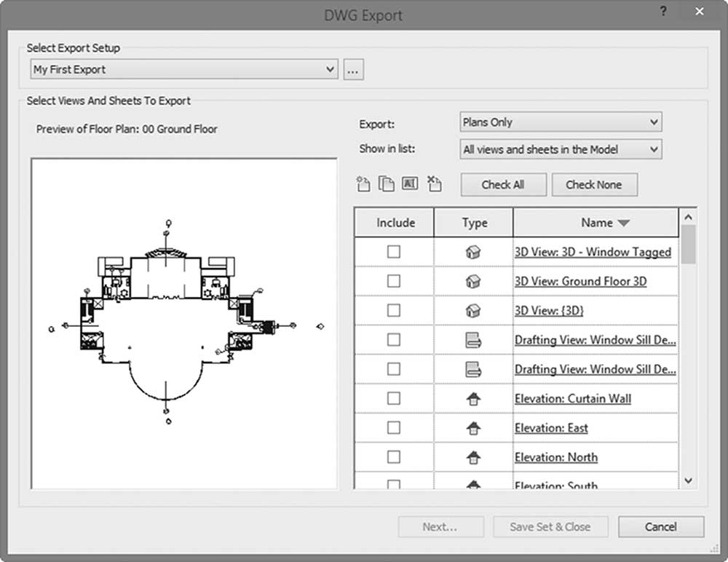728x562 pixels.
Task: Expand the Export 'Plans Only' dropdown
Action: tap(561, 122)
